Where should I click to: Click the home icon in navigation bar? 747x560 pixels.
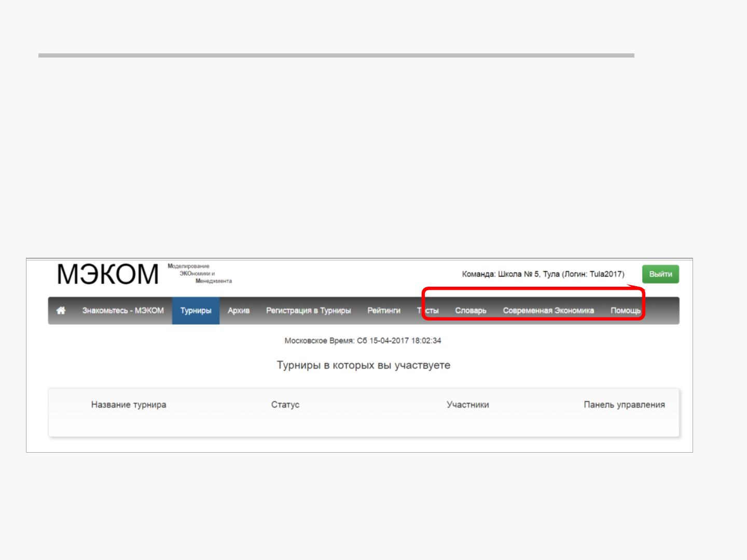pyautogui.click(x=61, y=311)
